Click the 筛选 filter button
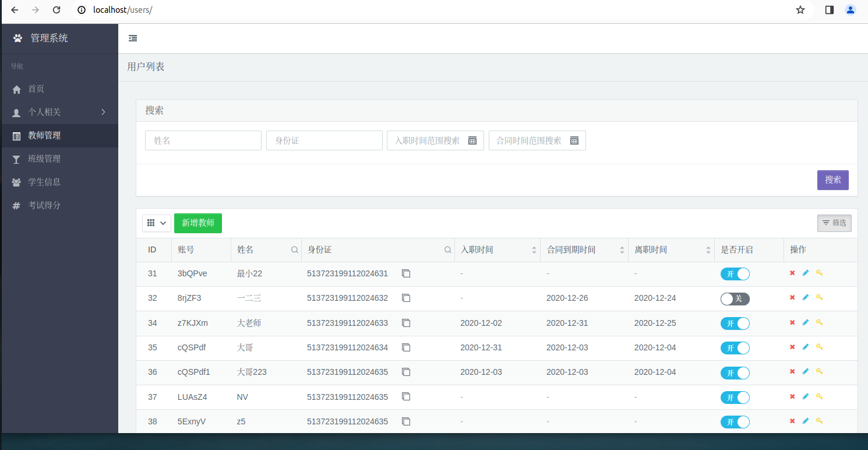868x450 pixels. (834, 223)
